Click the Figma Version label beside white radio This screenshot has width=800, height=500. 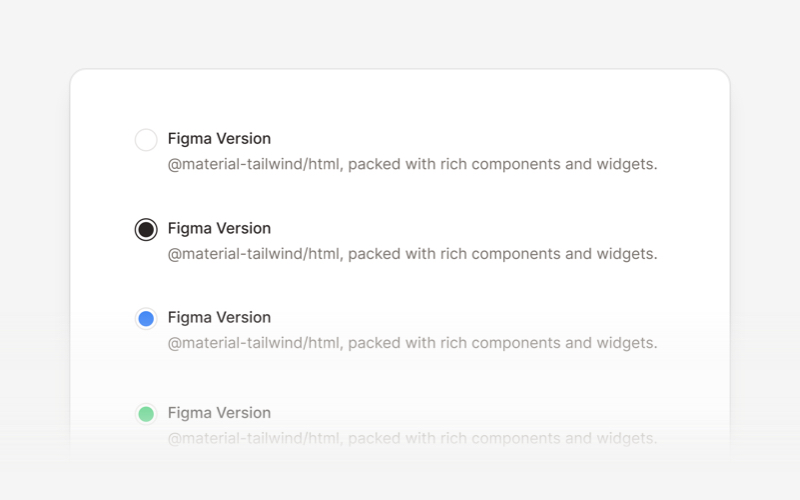click(x=219, y=139)
